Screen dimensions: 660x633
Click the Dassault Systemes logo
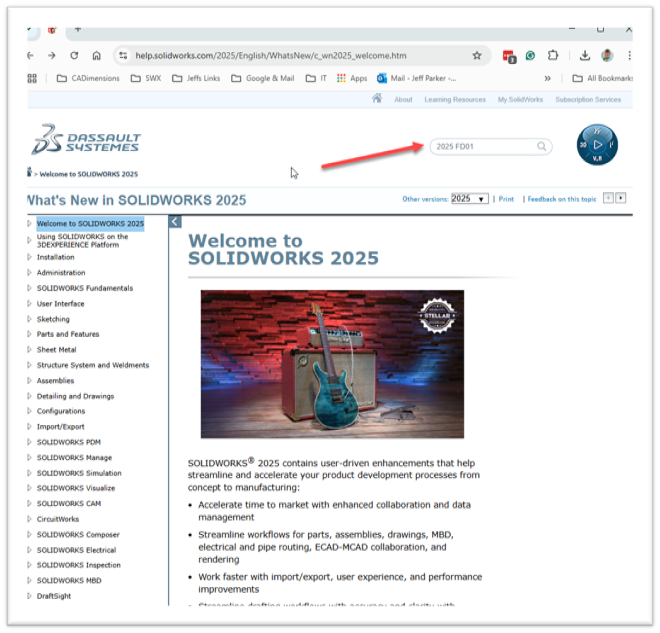pos(86,140)
